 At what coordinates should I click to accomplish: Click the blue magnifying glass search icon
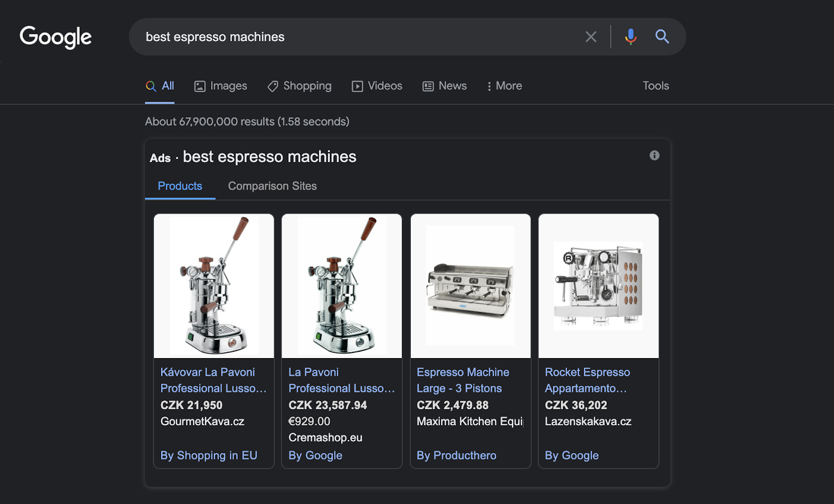[x=662, y=36]
